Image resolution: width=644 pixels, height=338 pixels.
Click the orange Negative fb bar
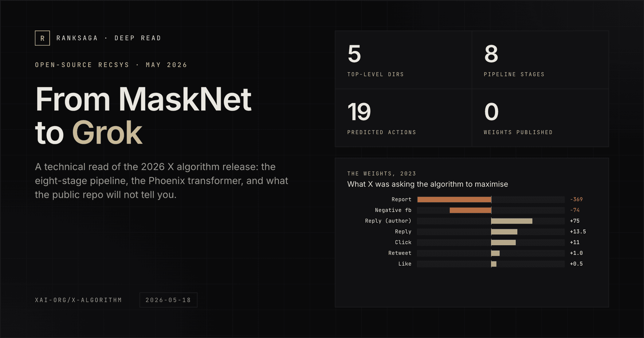(470, 210)
